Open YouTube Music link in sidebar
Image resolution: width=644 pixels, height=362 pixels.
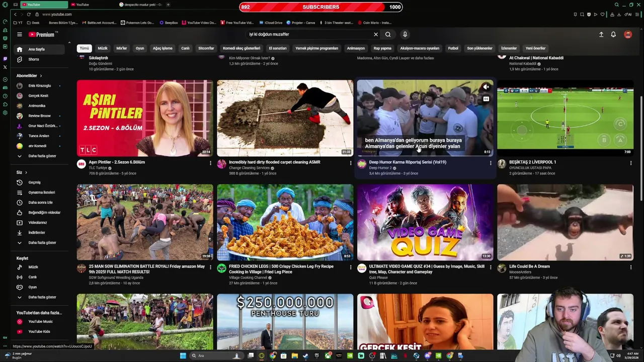click(x=40, y=322)
